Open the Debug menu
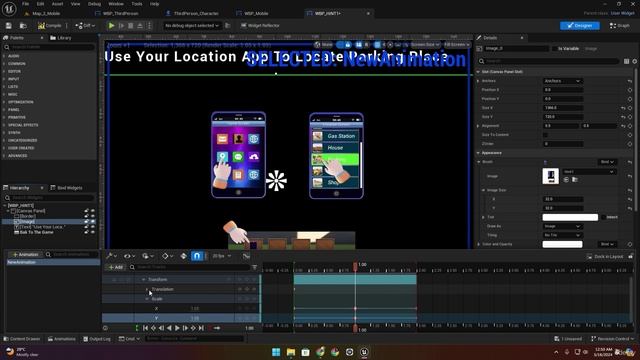 (94, 4)
